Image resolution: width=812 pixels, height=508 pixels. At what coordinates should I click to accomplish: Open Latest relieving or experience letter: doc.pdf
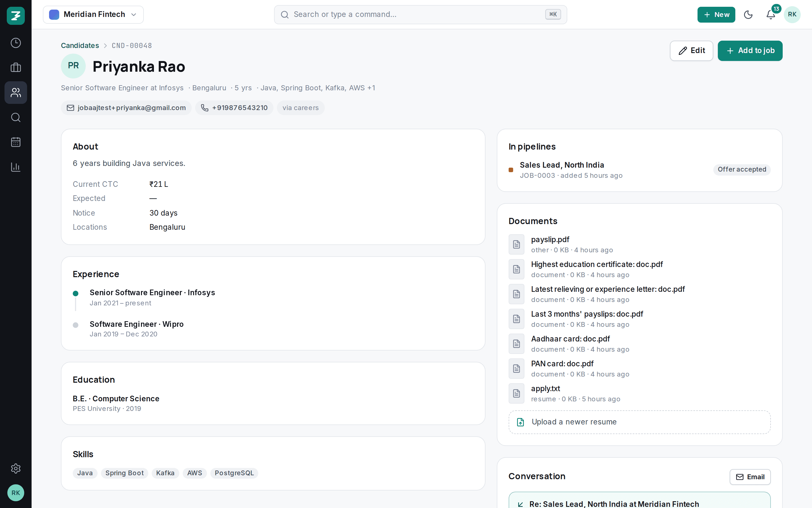coord(608,289)
